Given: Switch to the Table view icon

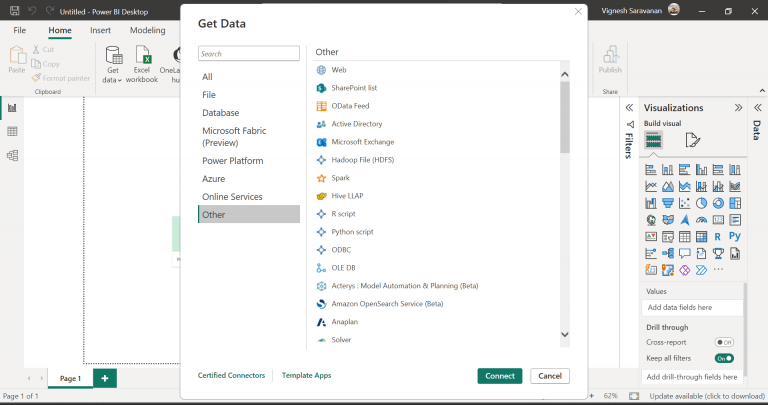Looking at the screenshot, I should (13, 131).
